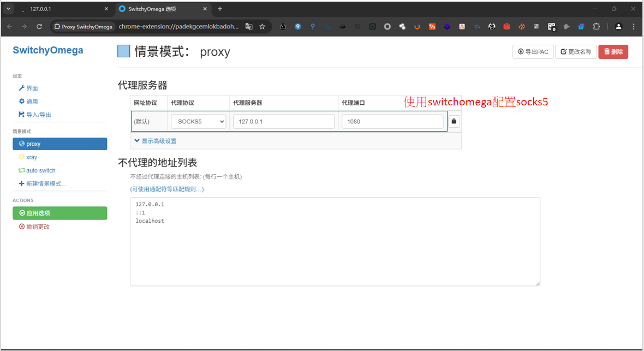Open the Chrome profile avatar menu
The height and width of the screenshot is (351, 644).
[618, 26]
